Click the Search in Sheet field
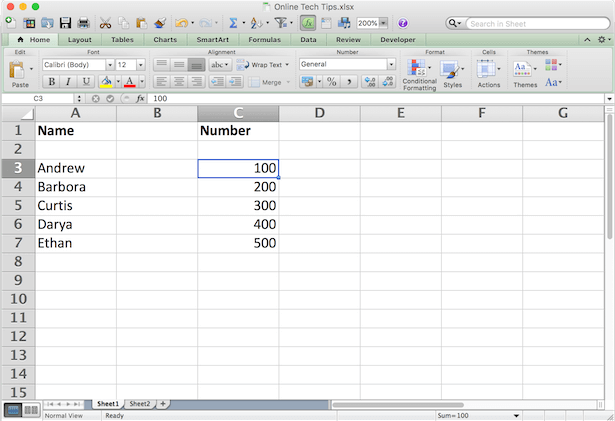 pyautogui.click(x=537, y=24)
